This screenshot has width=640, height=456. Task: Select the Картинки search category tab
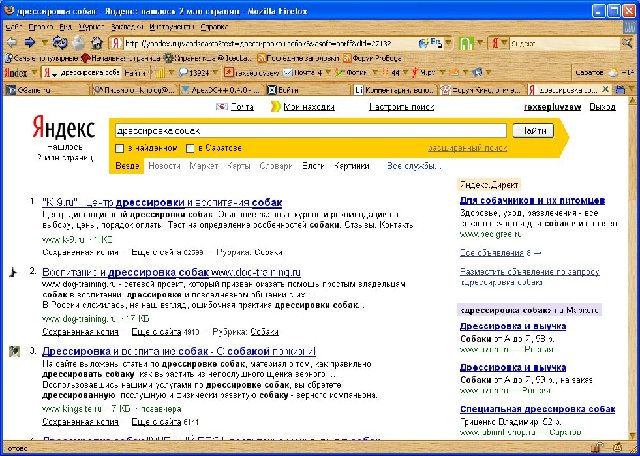(x=351, y=166)
